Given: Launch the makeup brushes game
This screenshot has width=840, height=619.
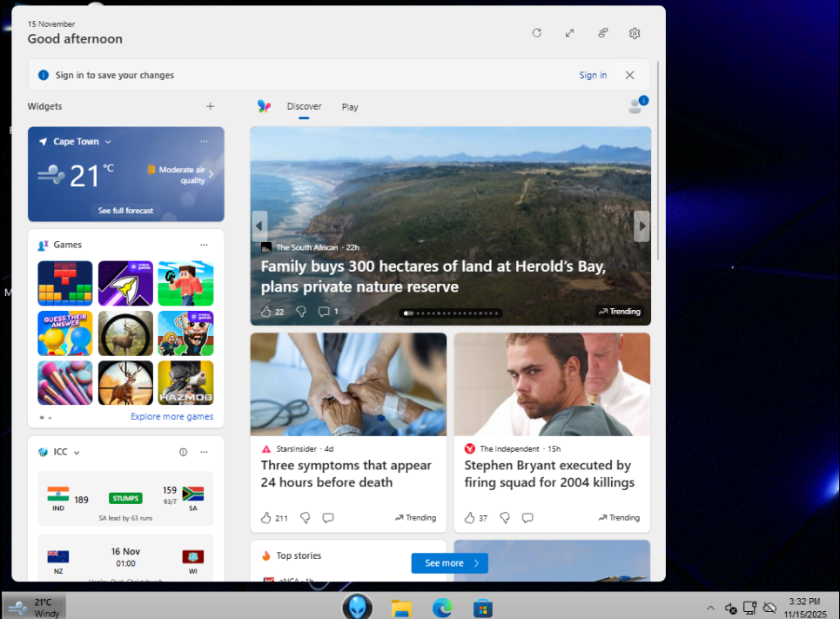Looking at the screenshot, I should click(x=64, y=383).
